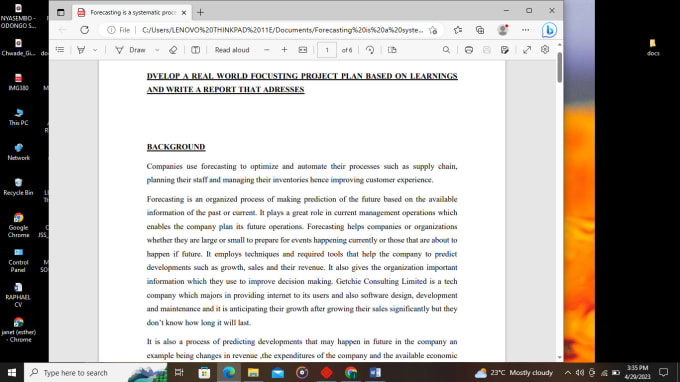Toggle the page view icon beside Read aloud
This screenshot has height=382, width=680.
pyautogui.click(x=196, y=50)
